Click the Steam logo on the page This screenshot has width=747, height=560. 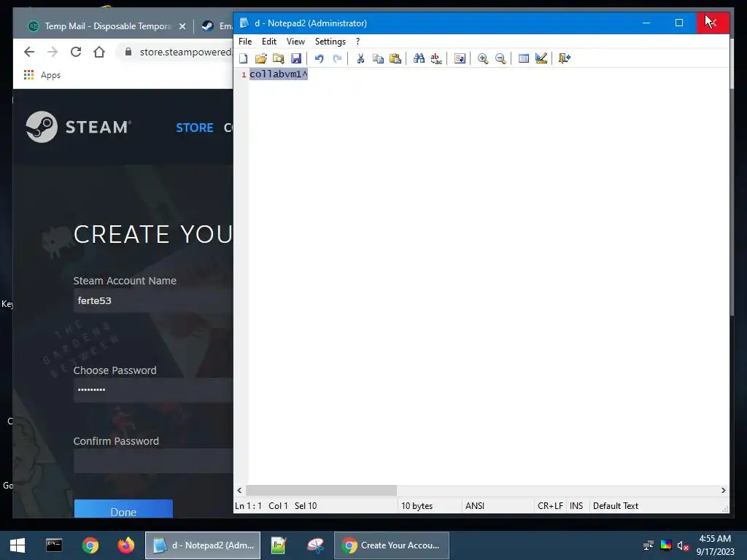coord(79,127)
